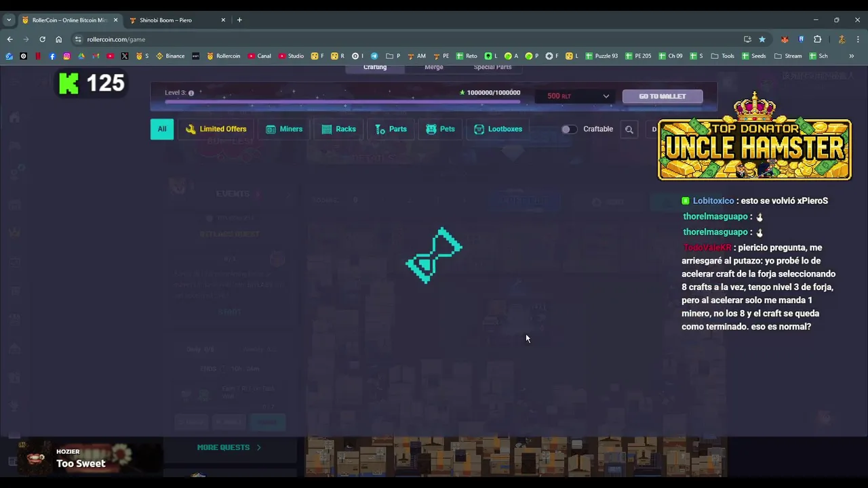Open a new browser tab

239,20
